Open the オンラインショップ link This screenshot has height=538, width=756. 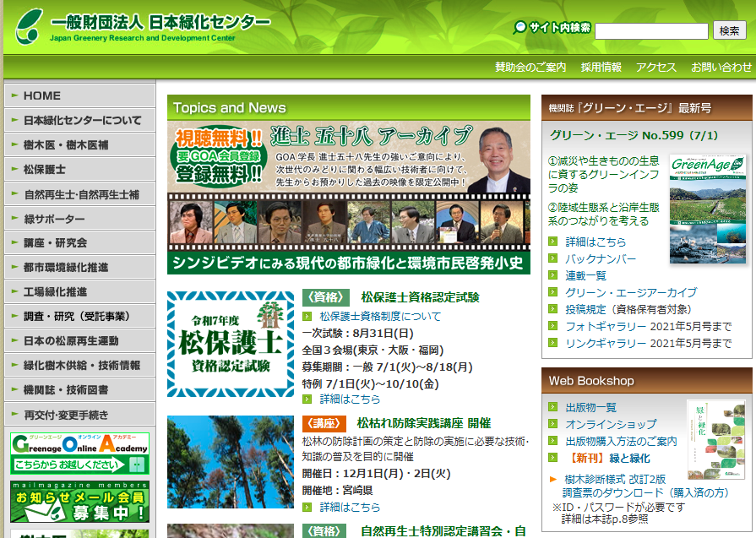pyautogui.click(x=611, y=424)
